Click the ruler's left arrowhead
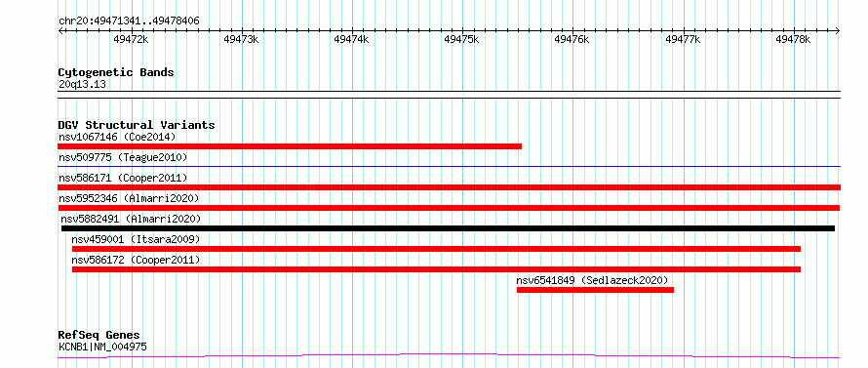This screenshot has height=368, width=868. pos(60,31)
